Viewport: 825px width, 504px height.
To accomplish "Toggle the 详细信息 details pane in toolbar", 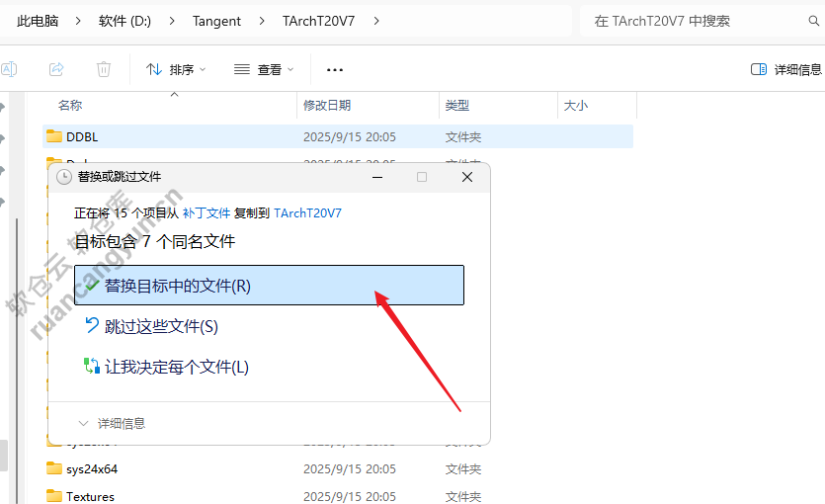I will 785,69.
